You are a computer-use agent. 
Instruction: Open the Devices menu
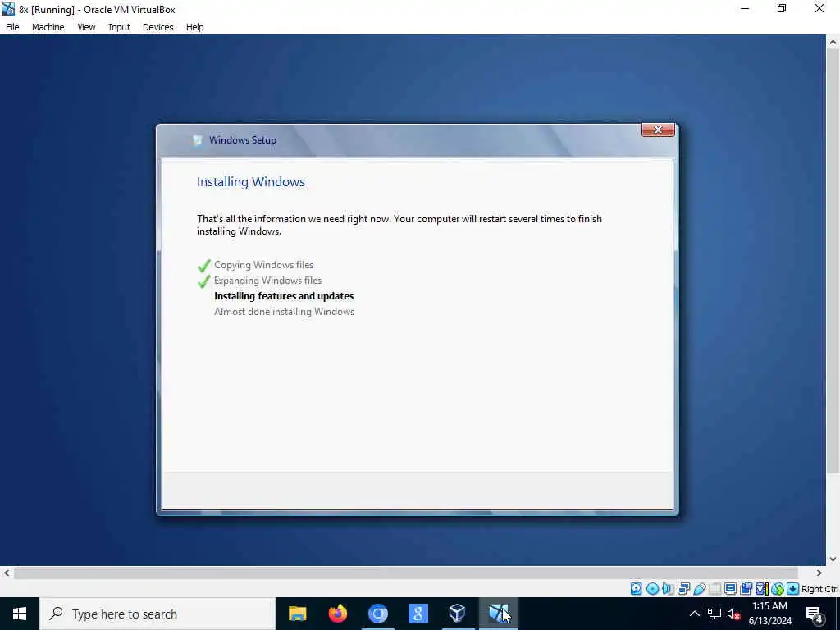pyautogui.click(x=158, y=27)
